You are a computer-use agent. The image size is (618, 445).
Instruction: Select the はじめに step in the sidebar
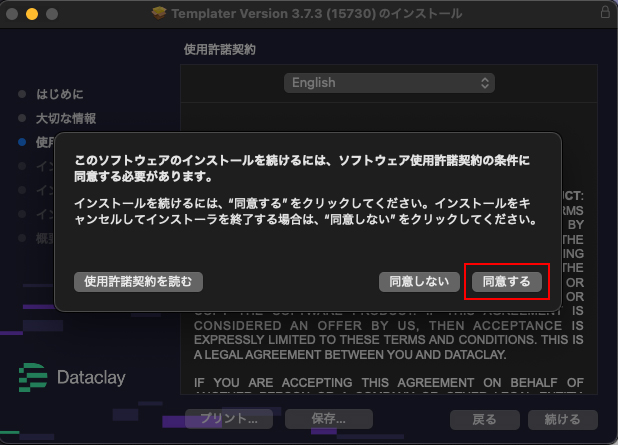60,95
